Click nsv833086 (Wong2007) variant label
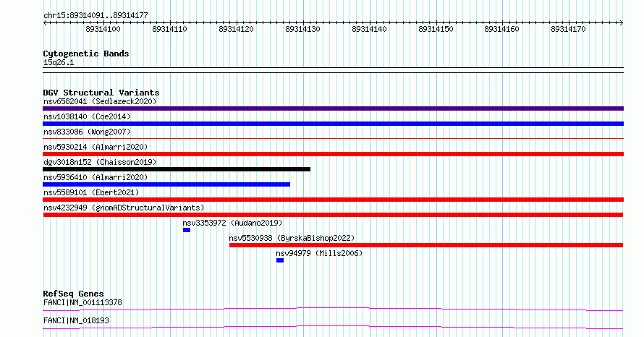 (87, 132)
